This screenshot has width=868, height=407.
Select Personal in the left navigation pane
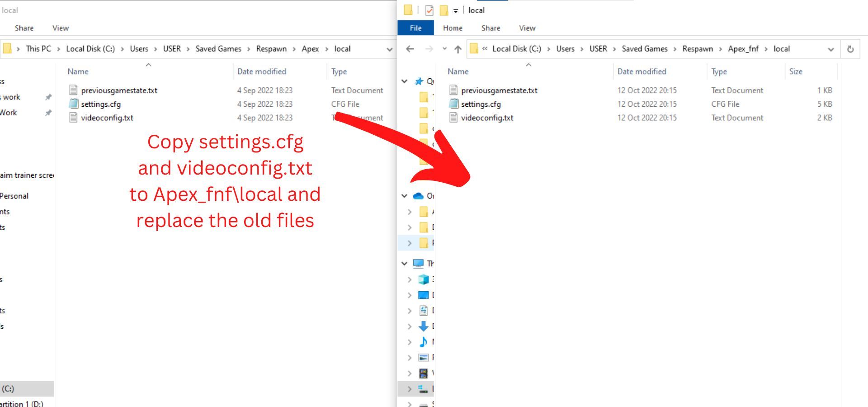click(x=14, y=196)
